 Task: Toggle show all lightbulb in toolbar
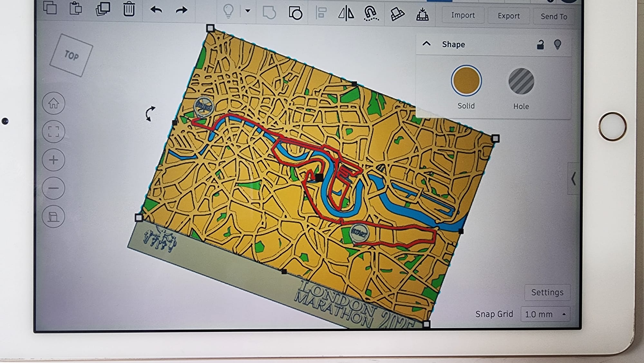[x=228, y=11]
